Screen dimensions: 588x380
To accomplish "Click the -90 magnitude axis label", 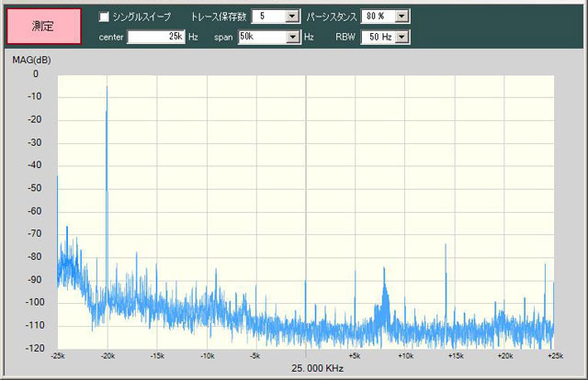I will (x=35, y=280).
